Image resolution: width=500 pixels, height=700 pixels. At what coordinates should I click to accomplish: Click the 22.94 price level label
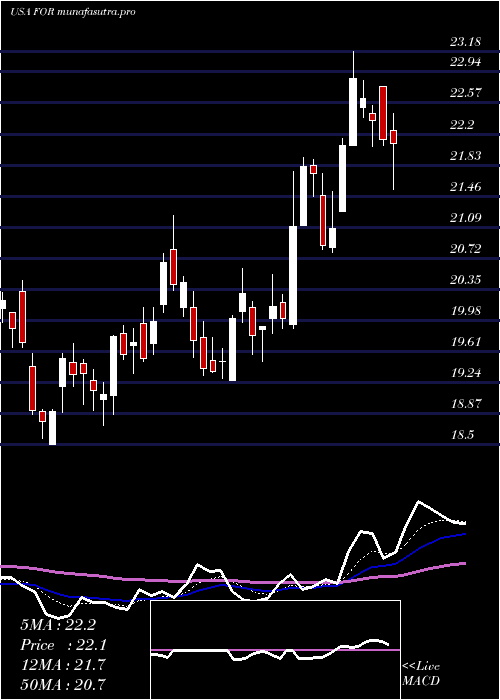tap(465, 62)
